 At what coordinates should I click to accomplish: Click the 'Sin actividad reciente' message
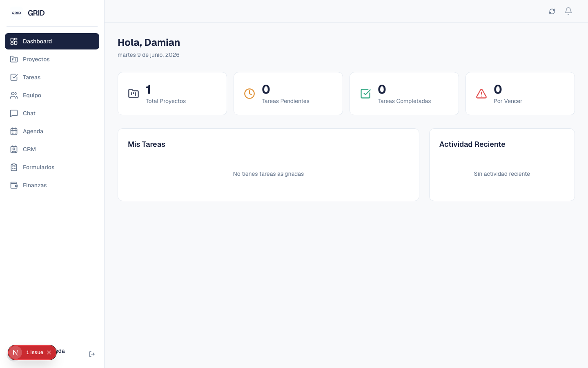pos(502,174)
